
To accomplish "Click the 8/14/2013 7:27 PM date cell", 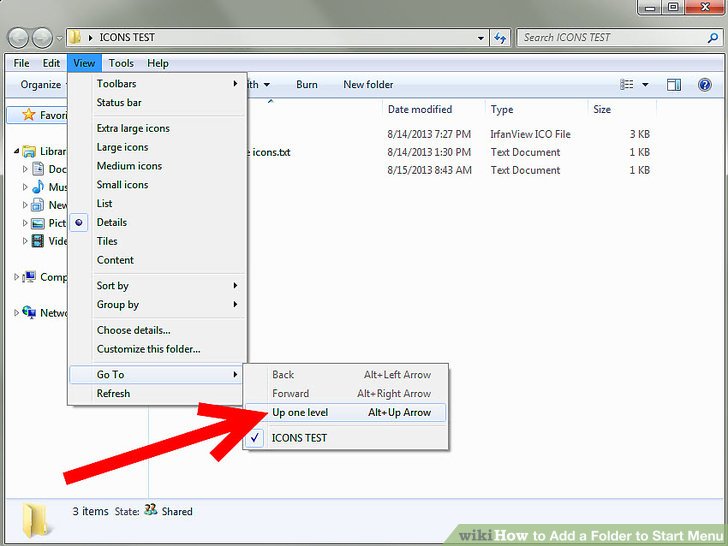I will tap(429, 134).
